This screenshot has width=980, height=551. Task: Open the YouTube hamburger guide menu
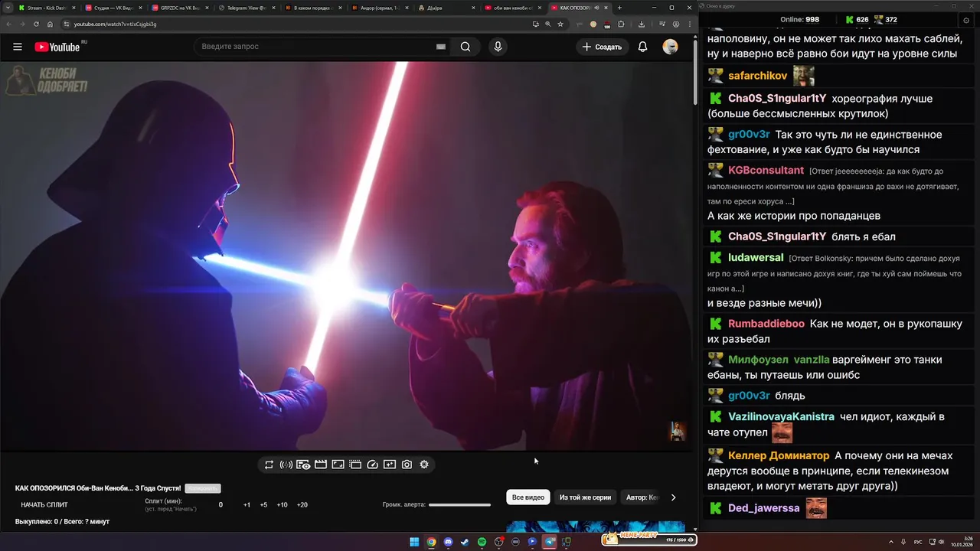(x=18, y=47)
